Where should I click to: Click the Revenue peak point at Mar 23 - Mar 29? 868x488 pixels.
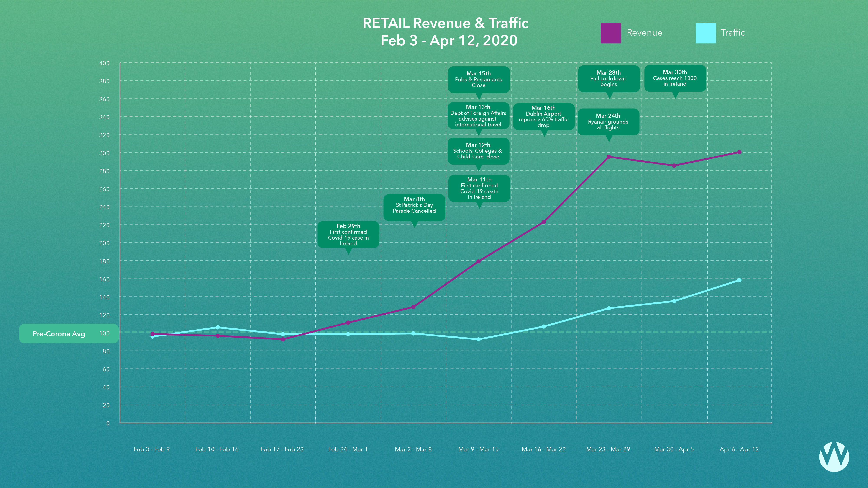click(609, 157)
